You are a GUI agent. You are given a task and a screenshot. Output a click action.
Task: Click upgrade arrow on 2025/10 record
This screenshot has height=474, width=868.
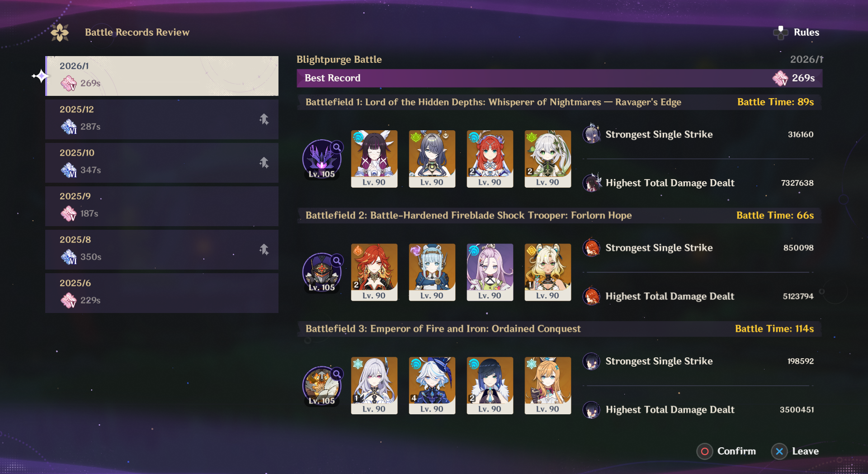[264, 162]
